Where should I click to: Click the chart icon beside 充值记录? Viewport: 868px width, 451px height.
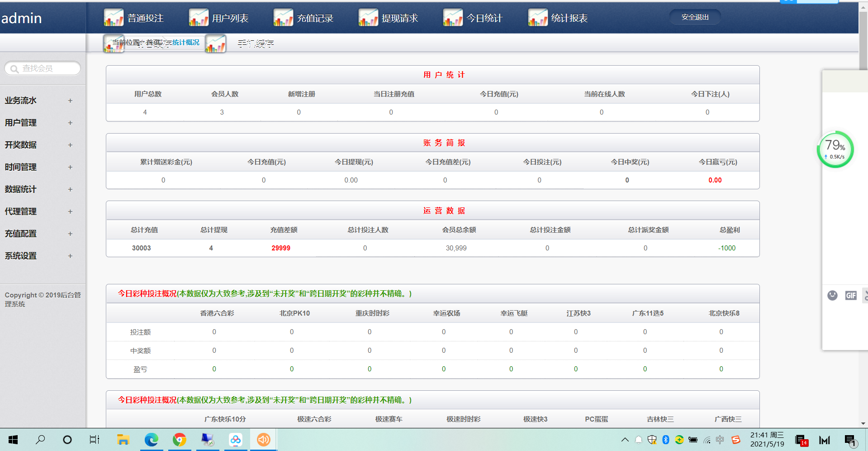[x=283, y=18]
